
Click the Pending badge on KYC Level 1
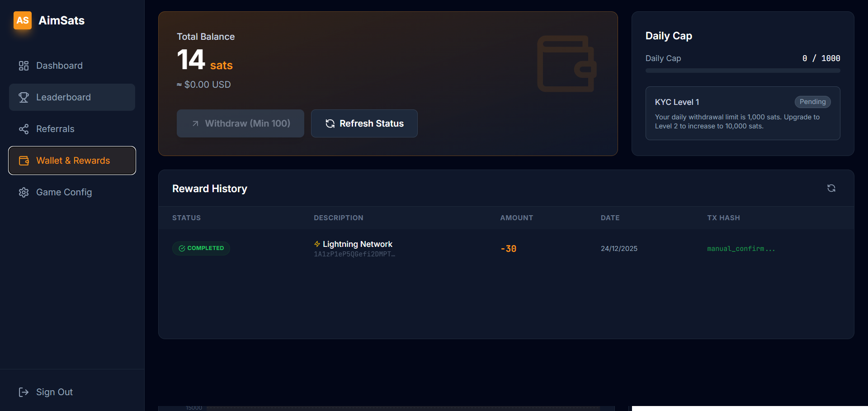coord(812,102)
